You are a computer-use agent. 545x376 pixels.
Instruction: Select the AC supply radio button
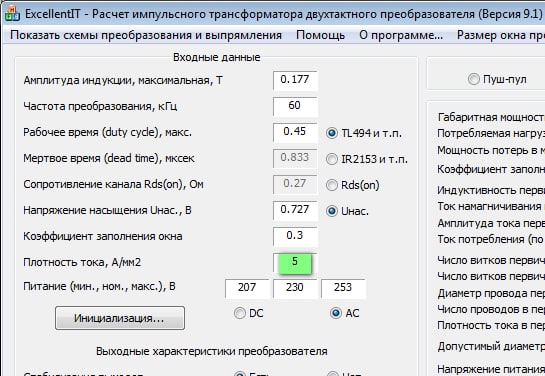344,313
